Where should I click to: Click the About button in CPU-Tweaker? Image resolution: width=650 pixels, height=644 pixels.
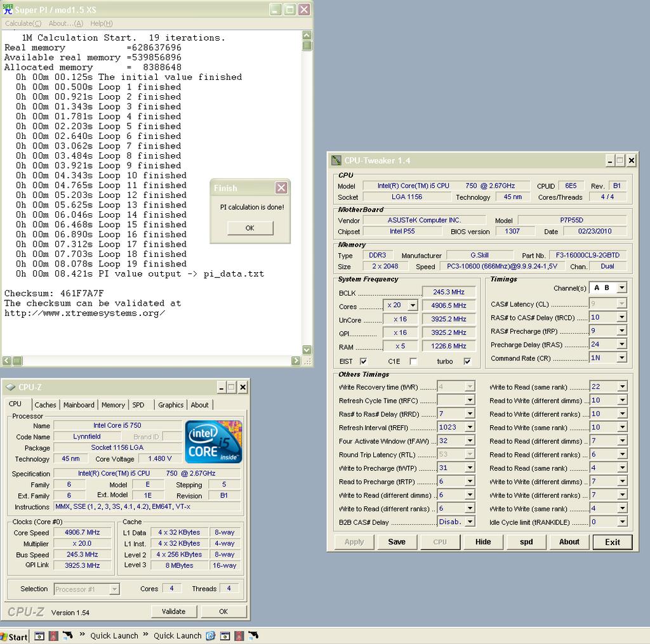(569, 542)
